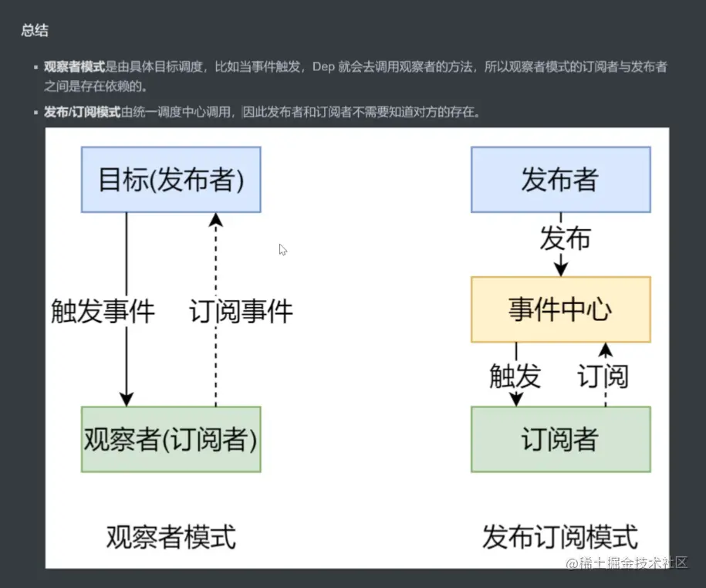706x588 pixels.
Task: Click the 观察者模式 diagram caption
Action: pos(171,537)
